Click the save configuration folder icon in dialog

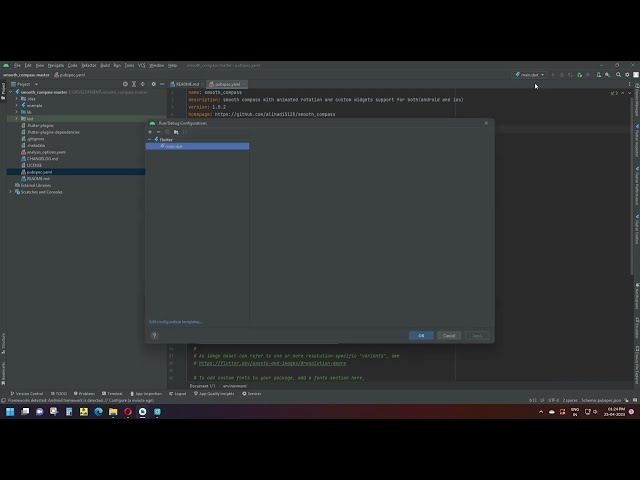[x=176, y=132]
